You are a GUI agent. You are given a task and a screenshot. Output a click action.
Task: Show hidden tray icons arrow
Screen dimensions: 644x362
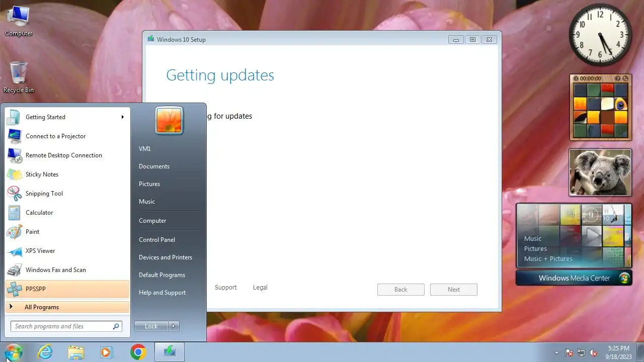(556, 352)
